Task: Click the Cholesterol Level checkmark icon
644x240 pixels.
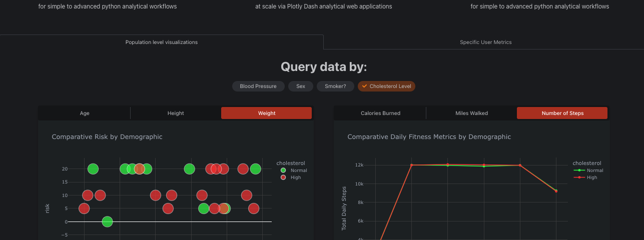Action: click(x=364, y=86)
